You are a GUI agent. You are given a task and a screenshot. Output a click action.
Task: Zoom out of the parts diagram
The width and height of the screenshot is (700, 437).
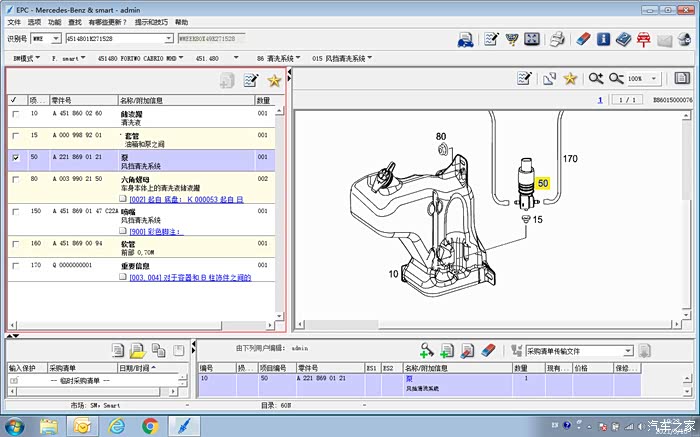tap(616, 78)
